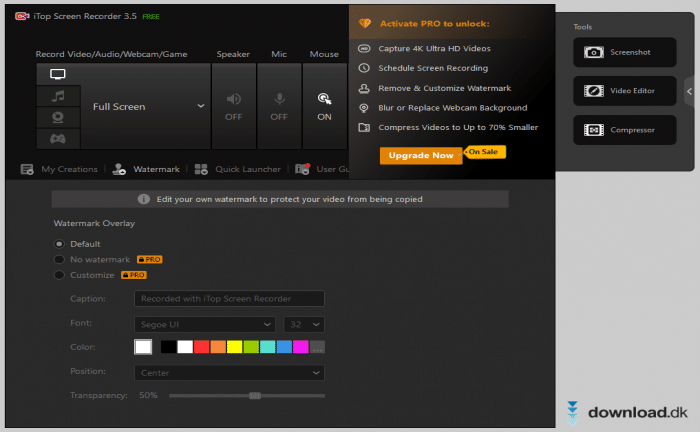Click the Remove & Customize Watermark stamp icon
This screenshot has width=700, height=432.
coord(364,88)
